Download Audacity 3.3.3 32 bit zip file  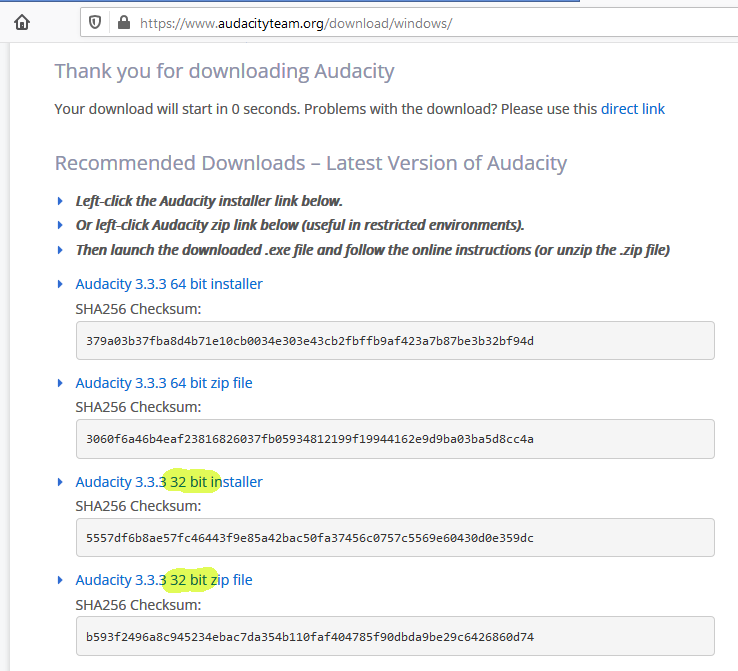[164, 580]
